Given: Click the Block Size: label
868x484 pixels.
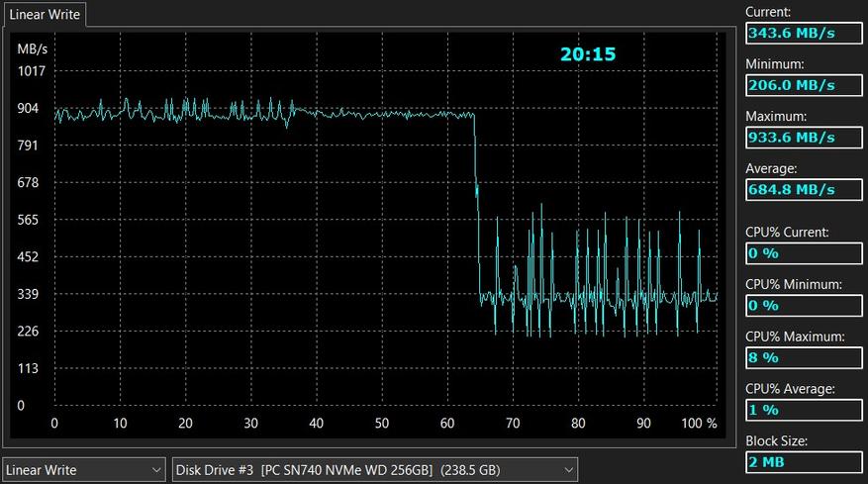Looking at the screenshot, I should 776,440.
